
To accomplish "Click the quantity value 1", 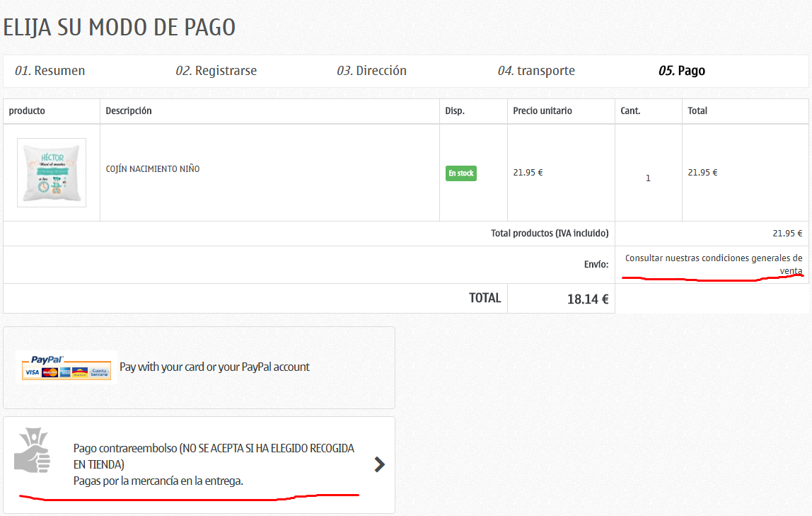I will click(x=648, y=178).
